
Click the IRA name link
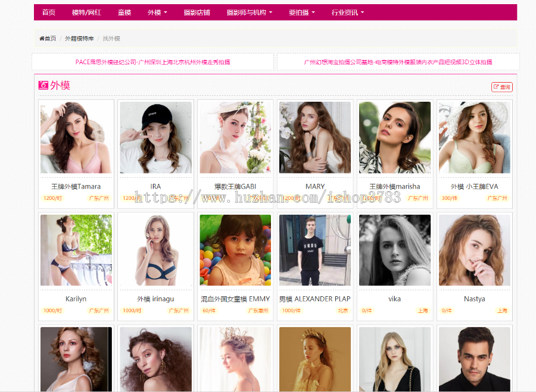click(x=155, y=186)
